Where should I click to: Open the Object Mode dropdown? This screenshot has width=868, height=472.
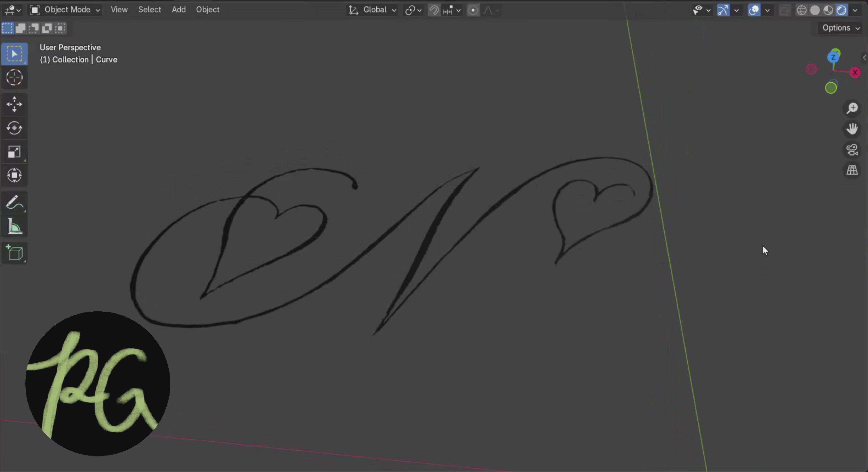[65, 10]
